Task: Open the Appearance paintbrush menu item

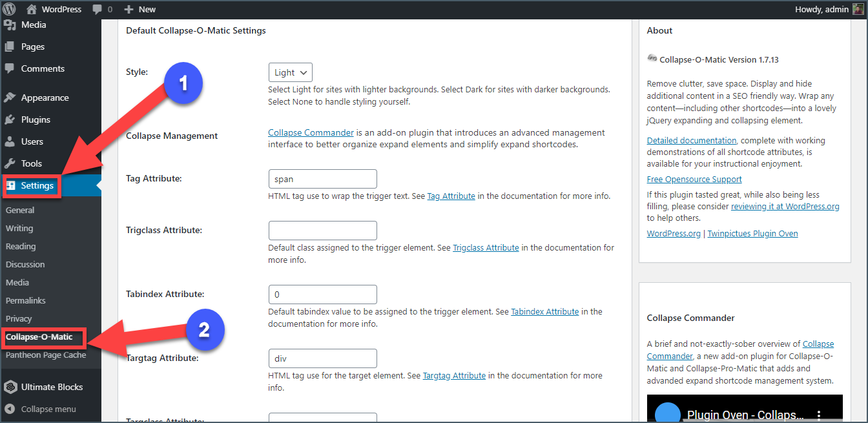Action: pos(10,98)
